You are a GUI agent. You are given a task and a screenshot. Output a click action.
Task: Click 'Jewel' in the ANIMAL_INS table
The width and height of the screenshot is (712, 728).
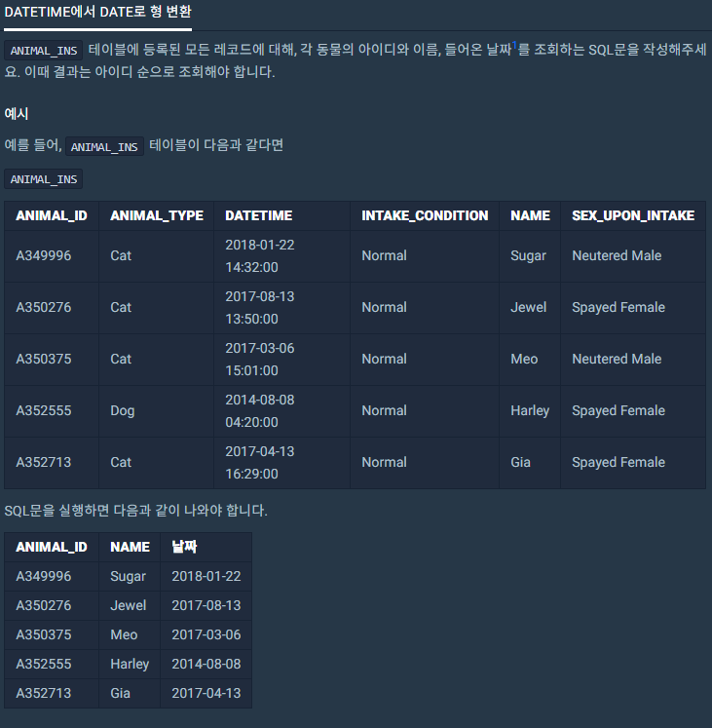[x=528, y=307]
